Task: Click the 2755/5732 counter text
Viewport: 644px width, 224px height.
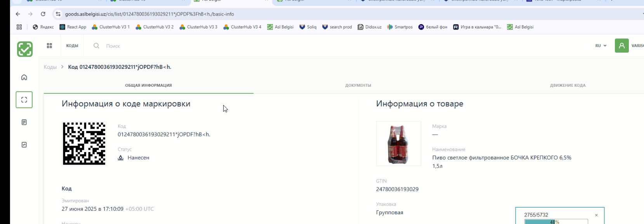Action: click(x=536, y=215)
